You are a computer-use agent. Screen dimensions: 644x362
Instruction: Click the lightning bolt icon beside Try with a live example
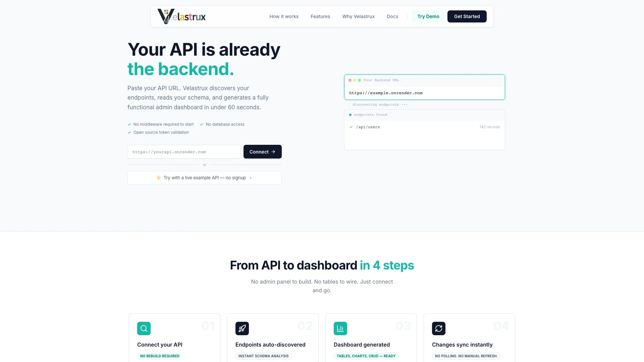pos(159,178)
